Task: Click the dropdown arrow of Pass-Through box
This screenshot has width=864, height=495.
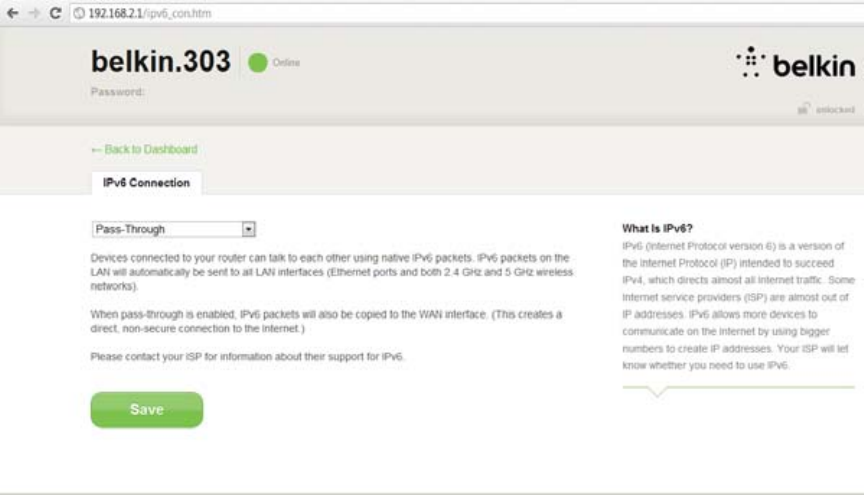Action: [249, 229]
